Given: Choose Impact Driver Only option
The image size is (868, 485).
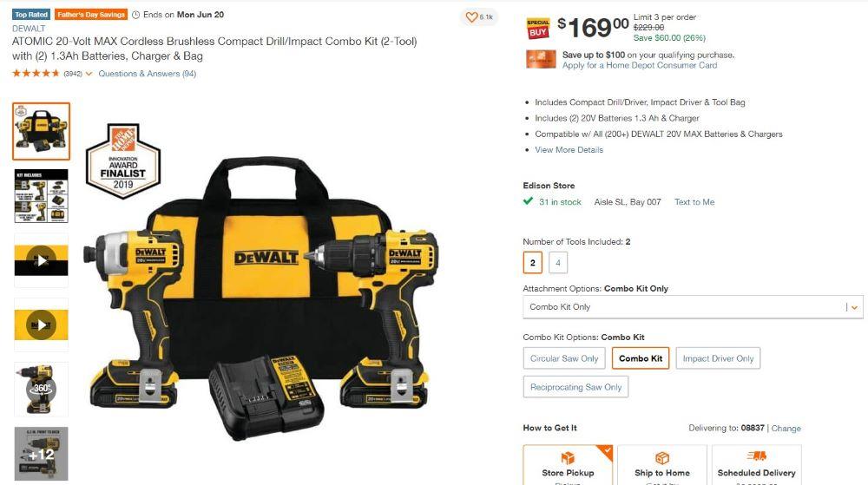Looking at the screenshot, I should [718, 358].
